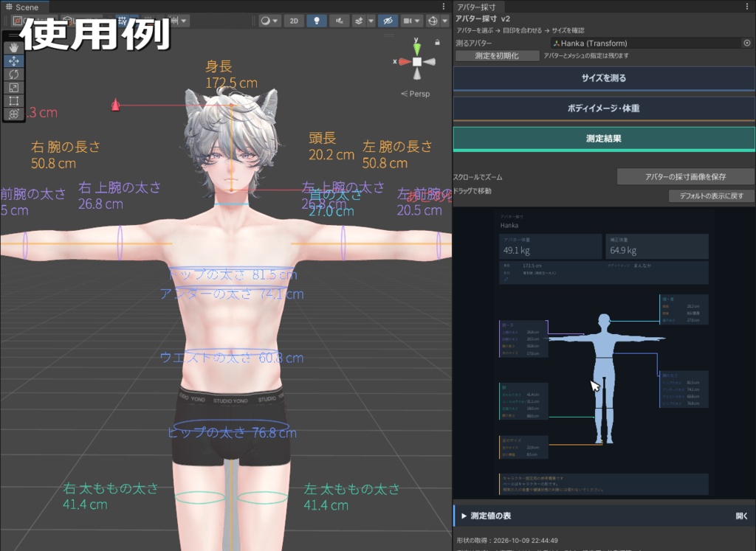The image size is (756, 551).
Task: Open the camera settings dropdown arrow
Action: 418,21
